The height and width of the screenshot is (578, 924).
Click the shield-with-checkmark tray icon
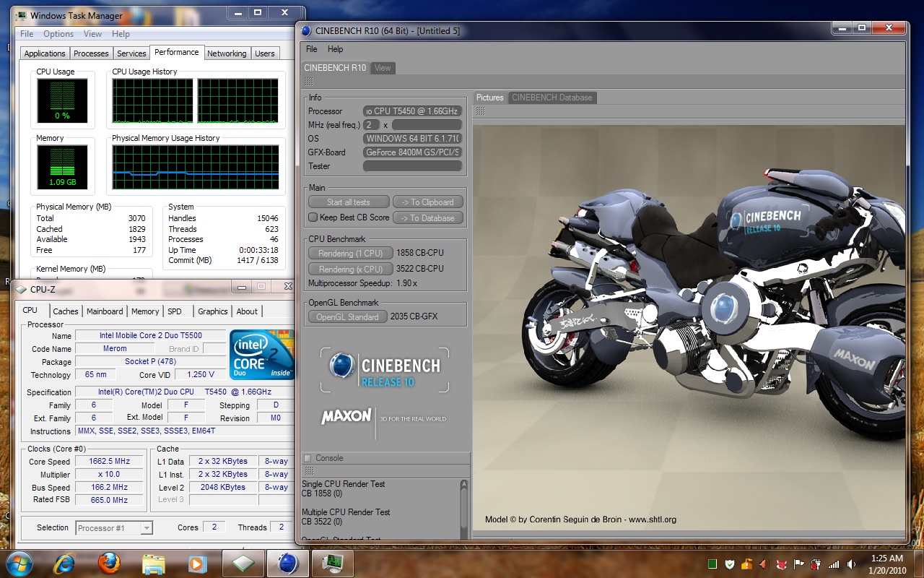pos(730,564)
